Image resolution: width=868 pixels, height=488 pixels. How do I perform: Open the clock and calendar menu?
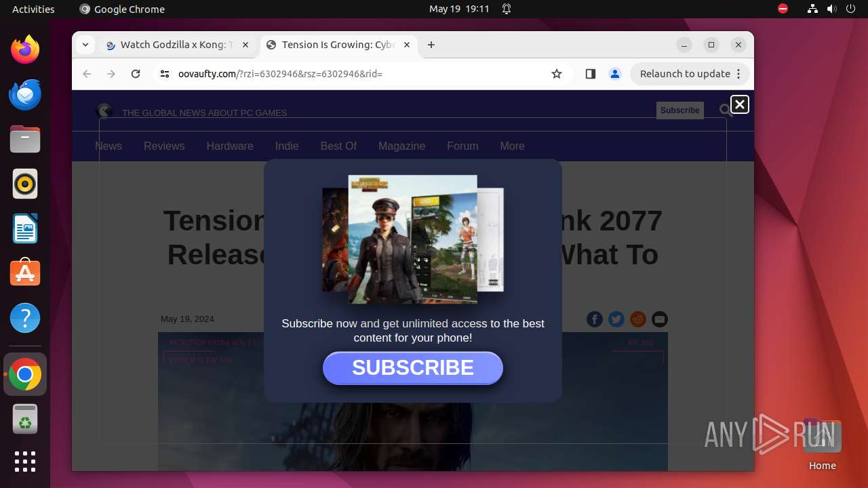pyautogui.click(x=459, y=9)
